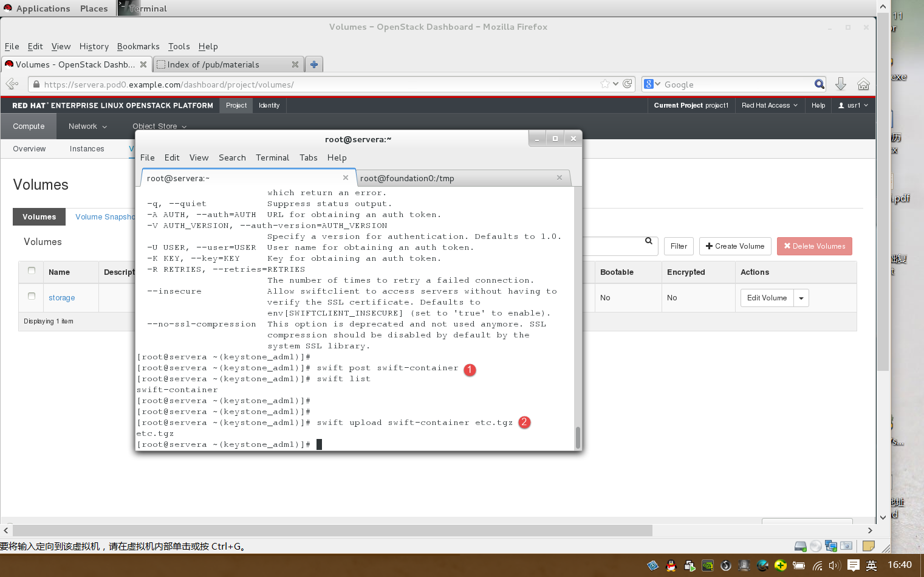Image resolution: width=924 pixels, height=577 pixels.
Task: Open the Instances sub-tab
Action: click(x=87, y=149)
